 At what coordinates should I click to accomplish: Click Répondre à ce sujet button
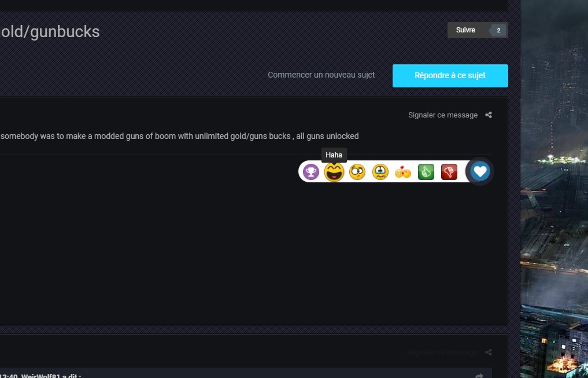pos(450,76)
